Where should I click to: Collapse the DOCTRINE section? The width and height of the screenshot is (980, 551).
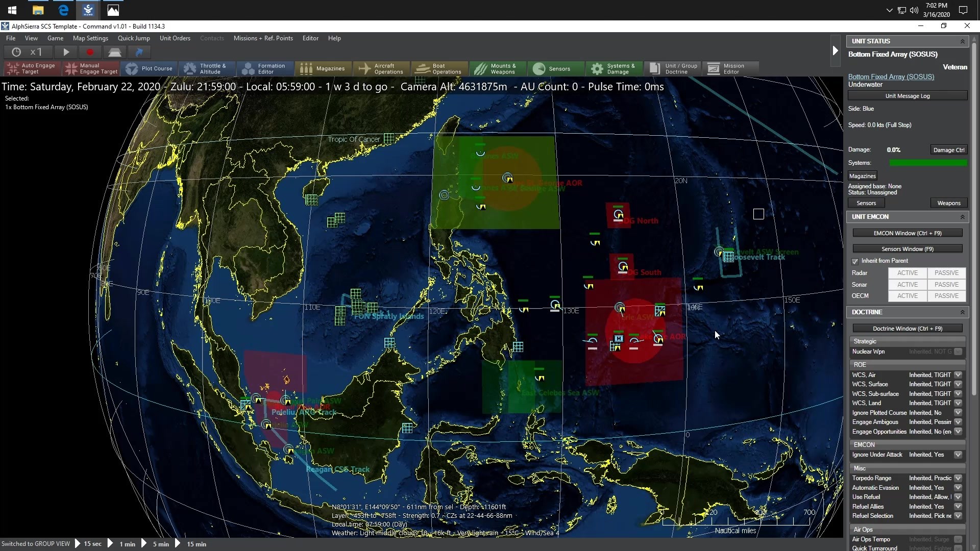(x=963, y=312)
